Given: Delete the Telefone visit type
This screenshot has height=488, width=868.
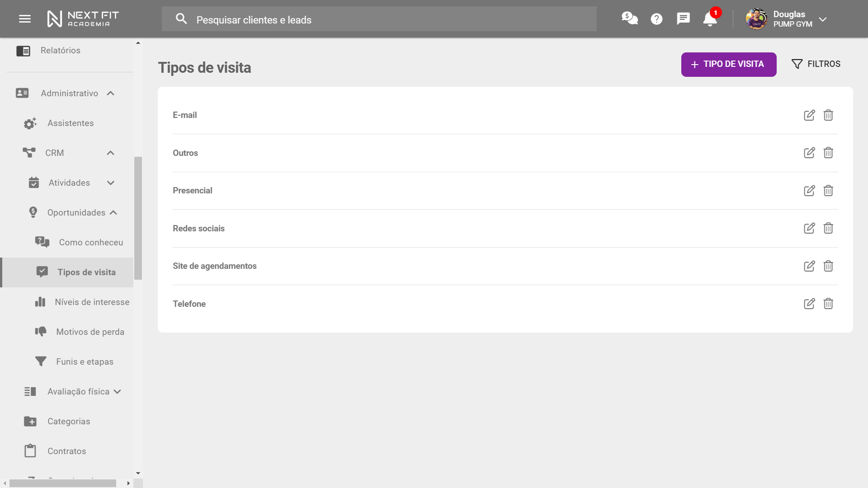Looking at the screenshot, I should tap(828, 304).
